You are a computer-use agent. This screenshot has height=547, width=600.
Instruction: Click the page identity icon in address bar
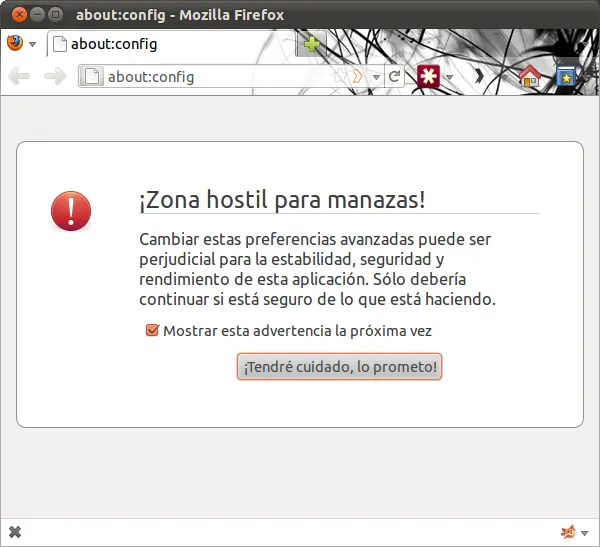click(91, 76)
